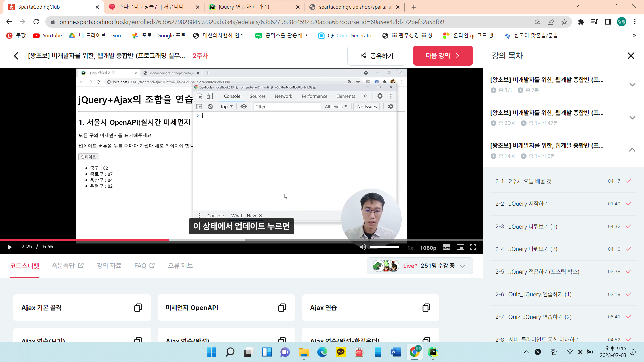Open the 1080p quality selector
Image resolution: width=644 pixels, height=362 pixels.
point(428,248)
